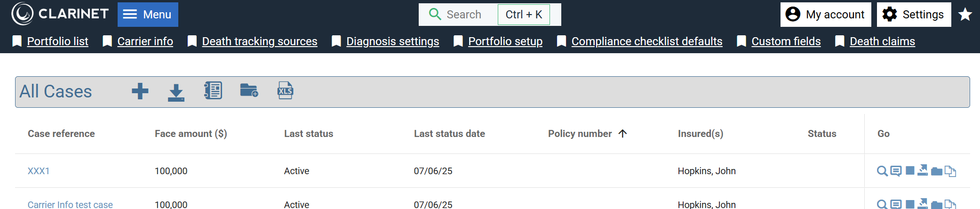Go to the Death claims bookmark link

point(882,41)
